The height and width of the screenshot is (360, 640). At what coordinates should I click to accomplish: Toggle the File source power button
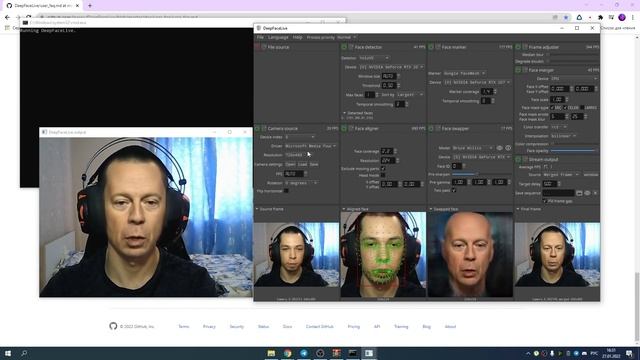click(258, 47)
